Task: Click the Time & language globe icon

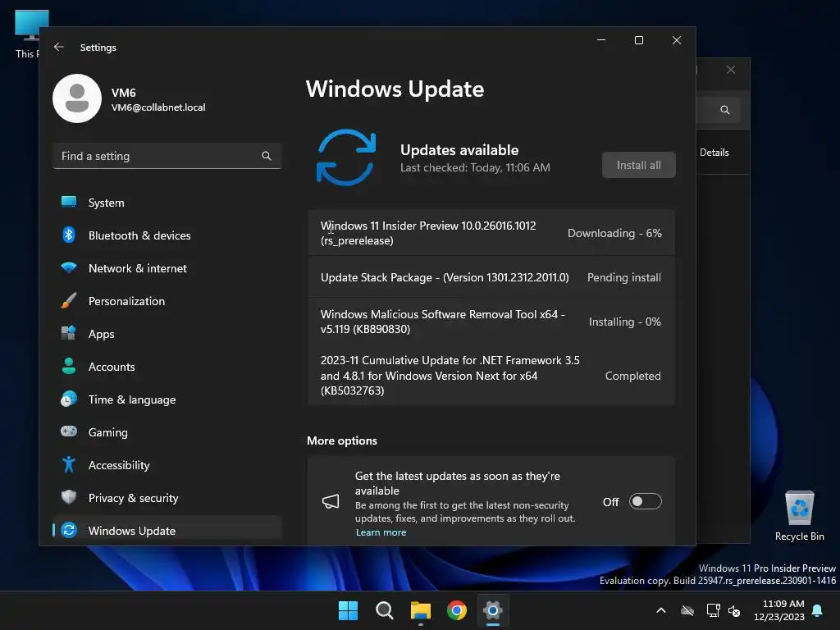Action: coord(69,399)
